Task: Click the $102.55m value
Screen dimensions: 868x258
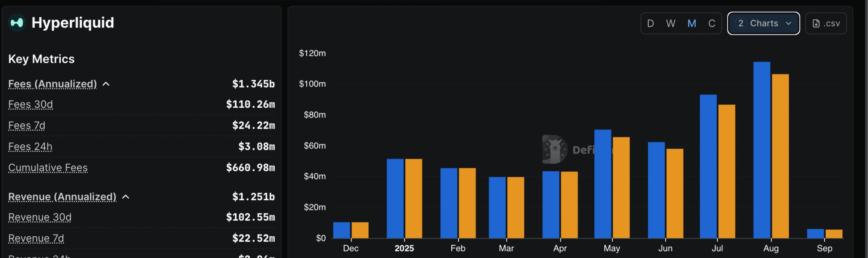Action: pos(251,217)
